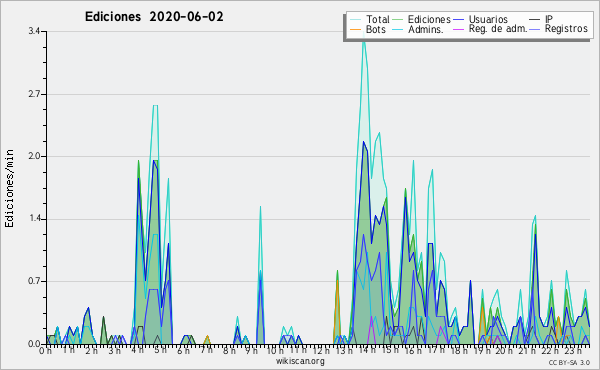Click the y-axis label 'Ediciones/min'

pos(9,188)
